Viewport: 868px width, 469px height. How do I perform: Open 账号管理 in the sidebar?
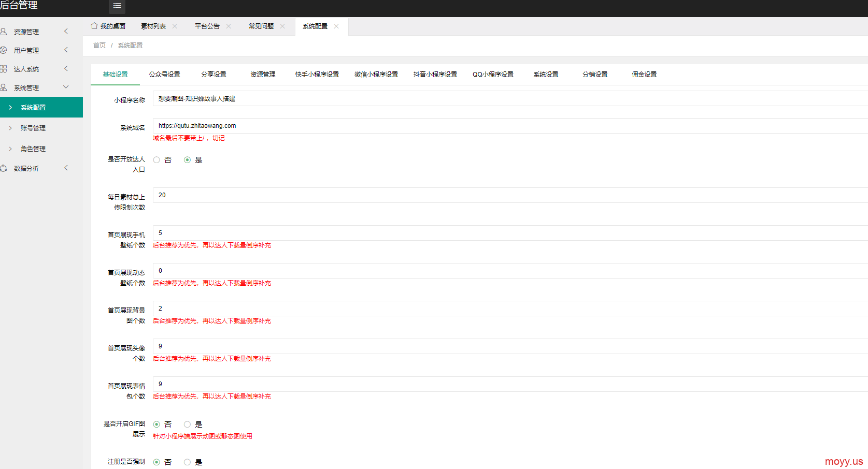click(41, 128)
